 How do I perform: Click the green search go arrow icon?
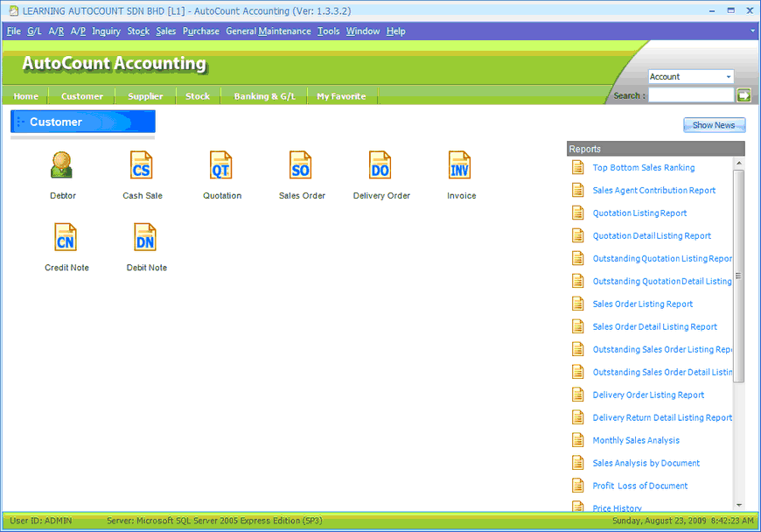(744, 95)
